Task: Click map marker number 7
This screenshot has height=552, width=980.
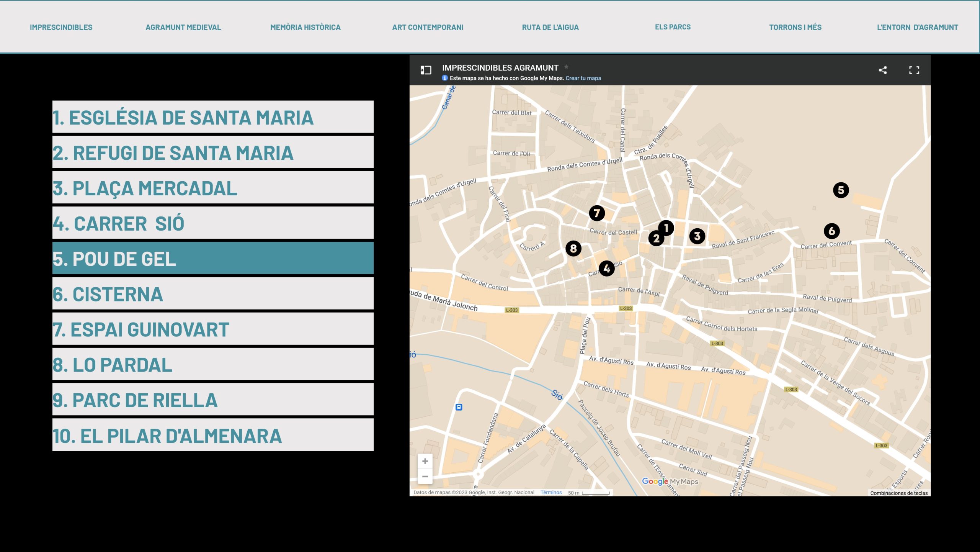Action: click(x=596, y=213)
